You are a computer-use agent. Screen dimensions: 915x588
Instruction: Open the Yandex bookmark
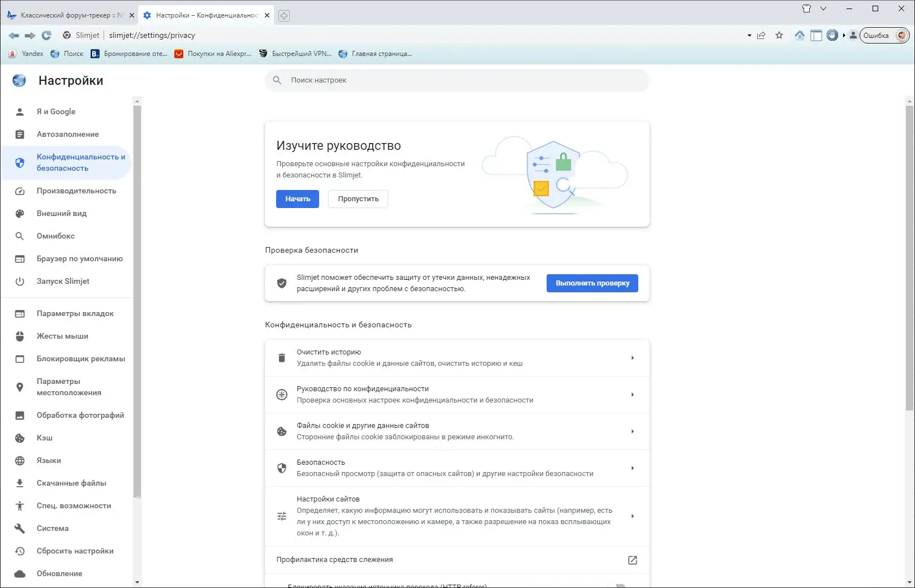26,54
